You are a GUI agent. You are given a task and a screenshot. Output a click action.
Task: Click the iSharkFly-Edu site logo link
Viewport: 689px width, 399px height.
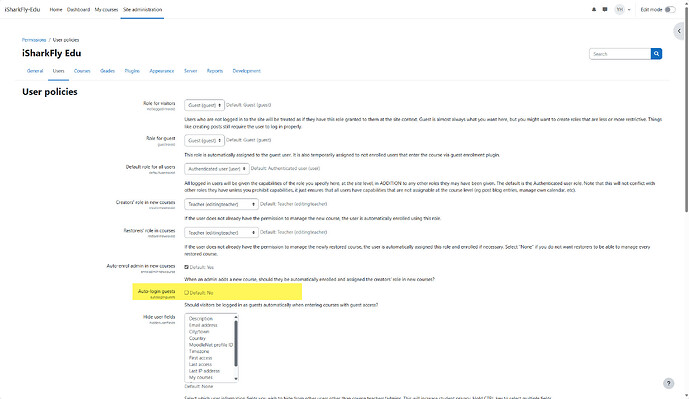pos(22,9)
